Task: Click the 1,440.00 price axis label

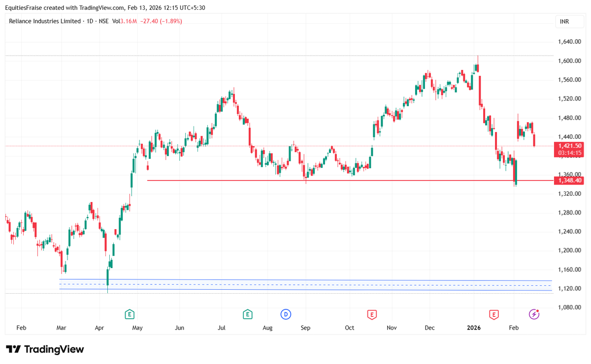Action: click(569, 137)
